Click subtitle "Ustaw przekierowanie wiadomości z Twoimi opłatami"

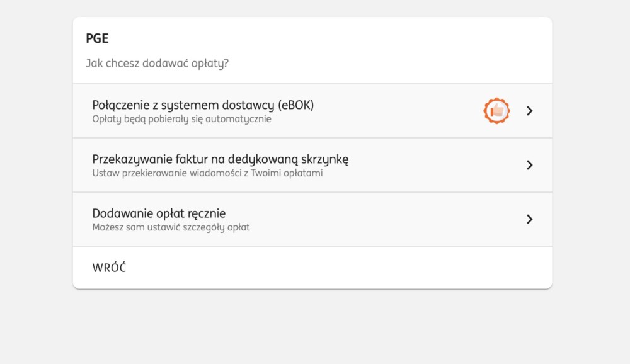(x=207, y=173)
